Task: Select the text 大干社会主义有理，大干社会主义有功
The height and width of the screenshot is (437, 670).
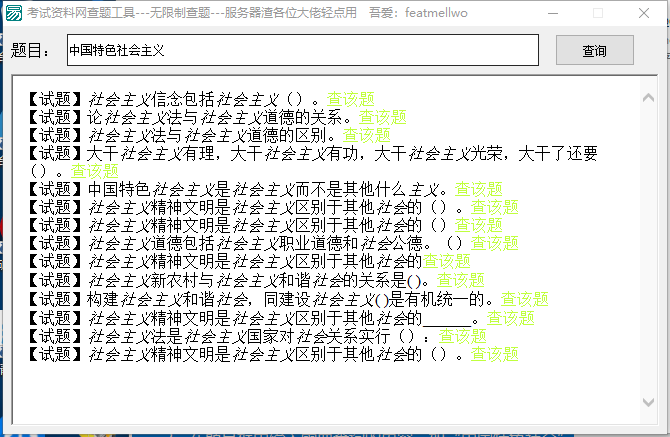Action: [222, 153]
